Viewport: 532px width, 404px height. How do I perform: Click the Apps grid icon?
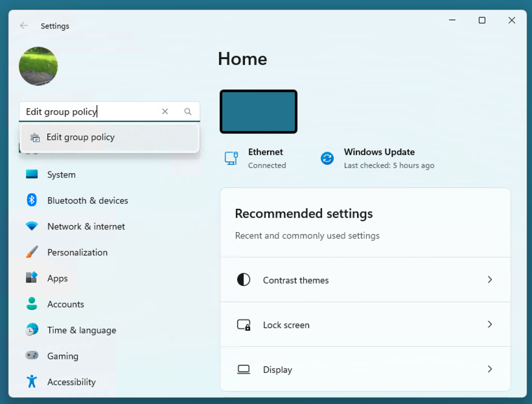32,278
